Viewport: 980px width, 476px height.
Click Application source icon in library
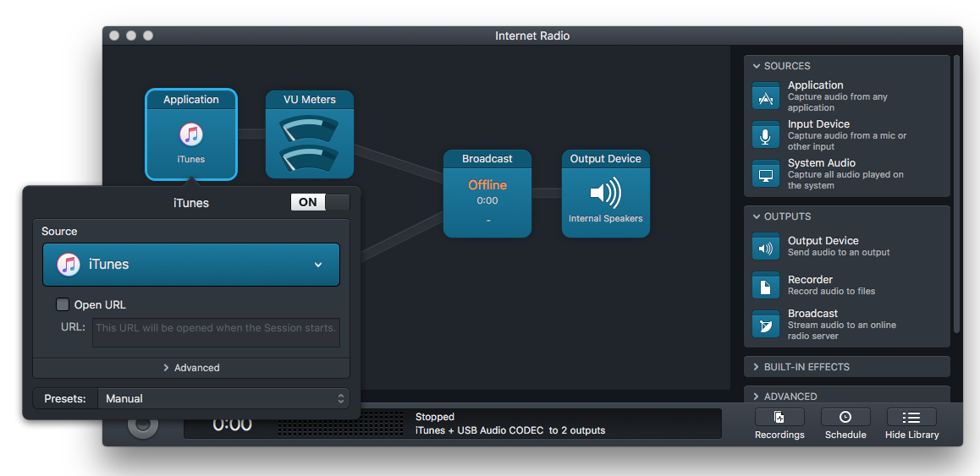tap(766, 96)
